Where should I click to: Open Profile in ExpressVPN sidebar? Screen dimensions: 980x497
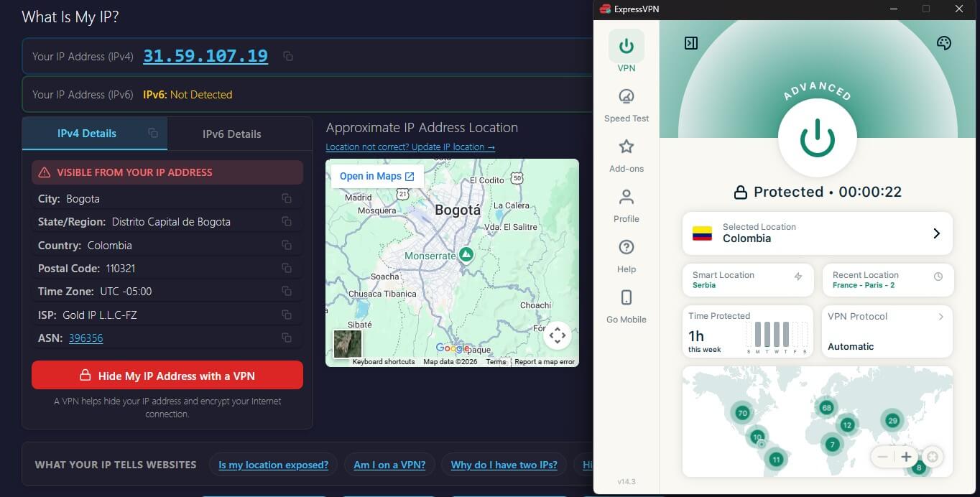coord(627,205)
